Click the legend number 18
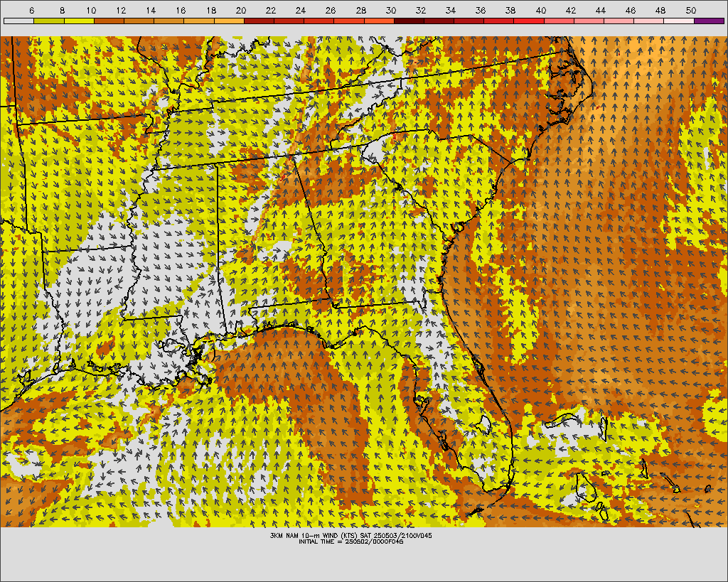Viewport: 728px width, 582px height. point(211,11)
